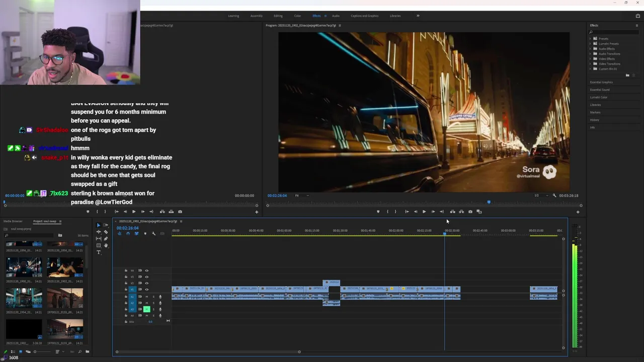Open the Media Browser tab
Screen dimensions: 644x362
[13, 221]
